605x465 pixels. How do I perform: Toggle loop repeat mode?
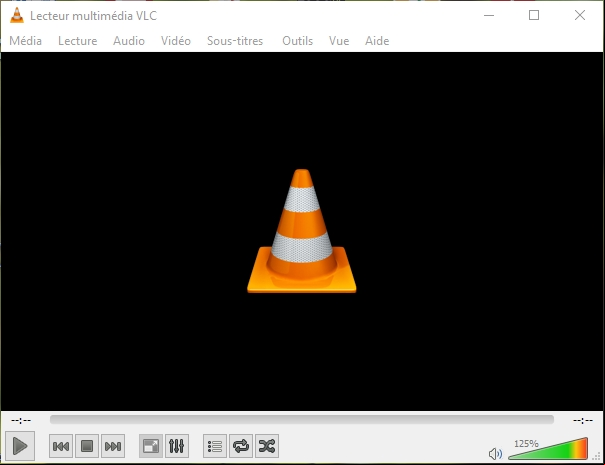pos(241,446)
